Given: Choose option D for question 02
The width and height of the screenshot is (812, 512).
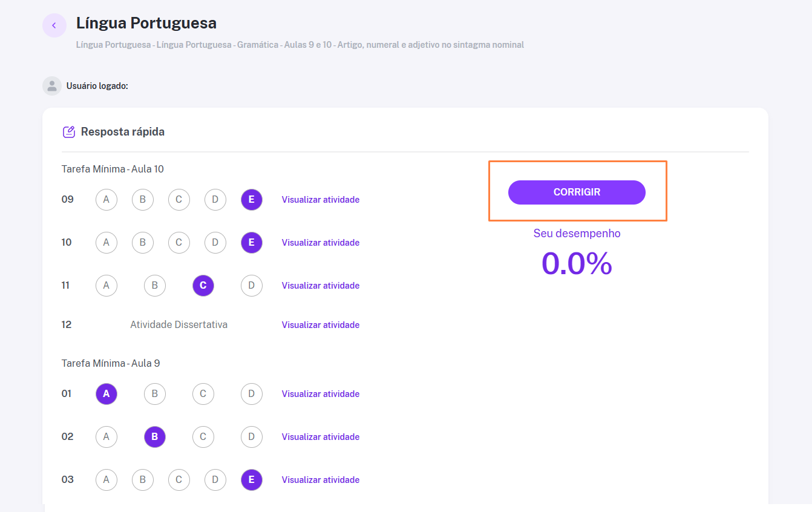Looking at the screenshot, I should (x=252, y=437).
